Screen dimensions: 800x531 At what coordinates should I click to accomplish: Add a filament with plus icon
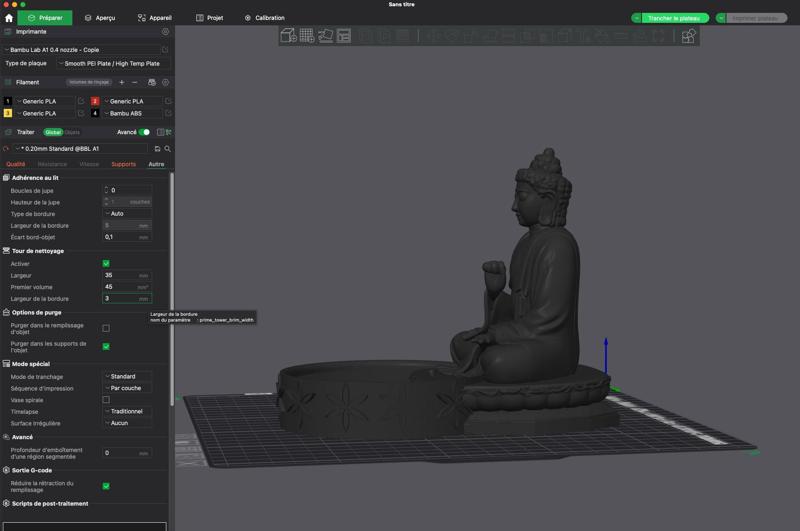(121, 82)
